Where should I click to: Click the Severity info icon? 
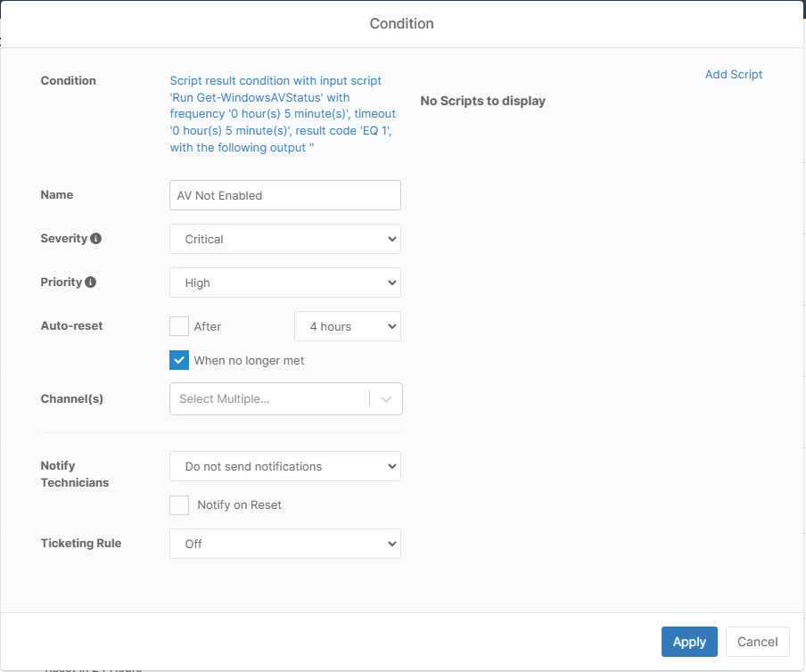coord(96,239)
